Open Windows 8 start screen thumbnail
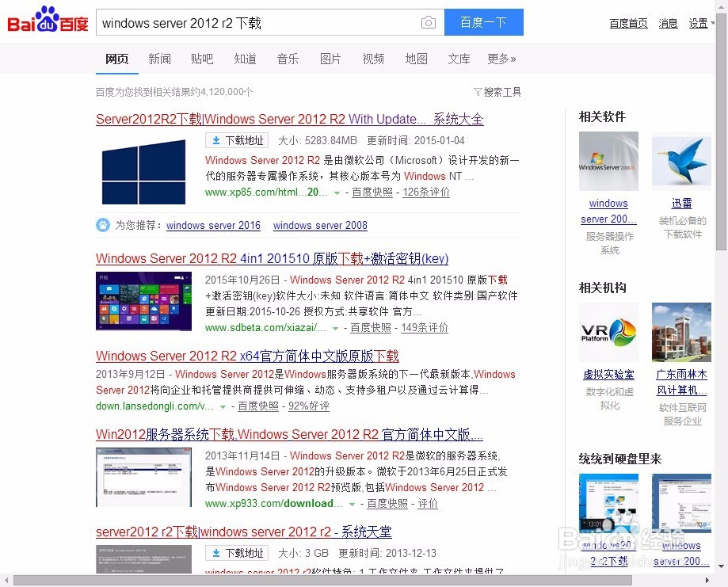The image size is (728, 587). pos(143,301)
